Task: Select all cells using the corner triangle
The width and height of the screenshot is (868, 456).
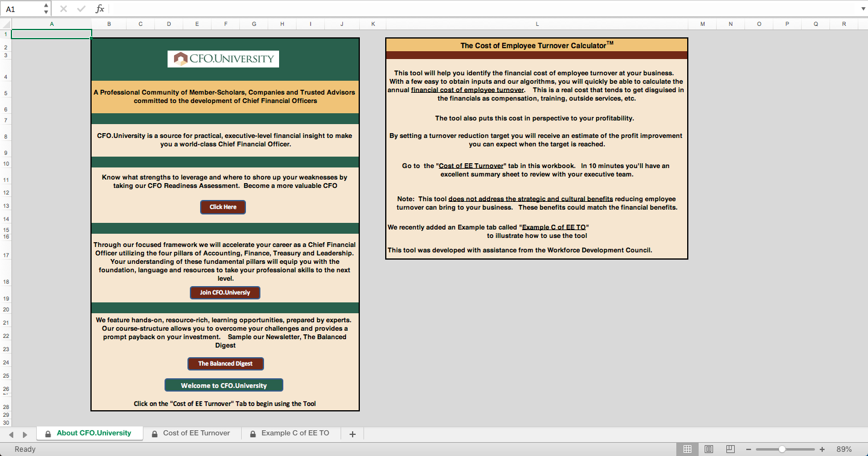Action: tap(5, 24)
